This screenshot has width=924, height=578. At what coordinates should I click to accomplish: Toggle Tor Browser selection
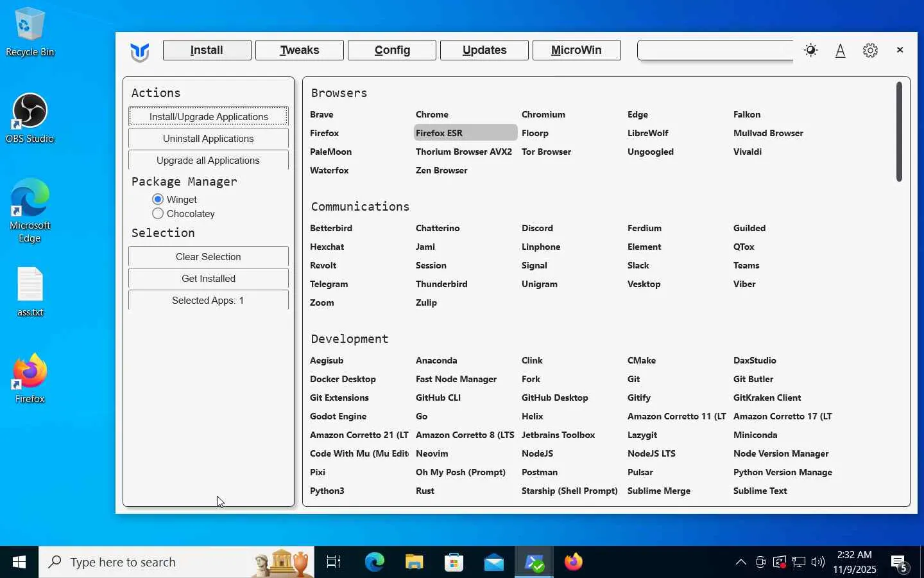click(x=546, y=152)
